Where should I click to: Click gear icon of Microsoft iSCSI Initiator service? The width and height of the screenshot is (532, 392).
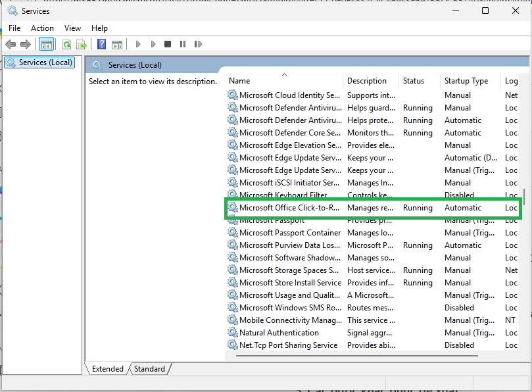(232, 182)
